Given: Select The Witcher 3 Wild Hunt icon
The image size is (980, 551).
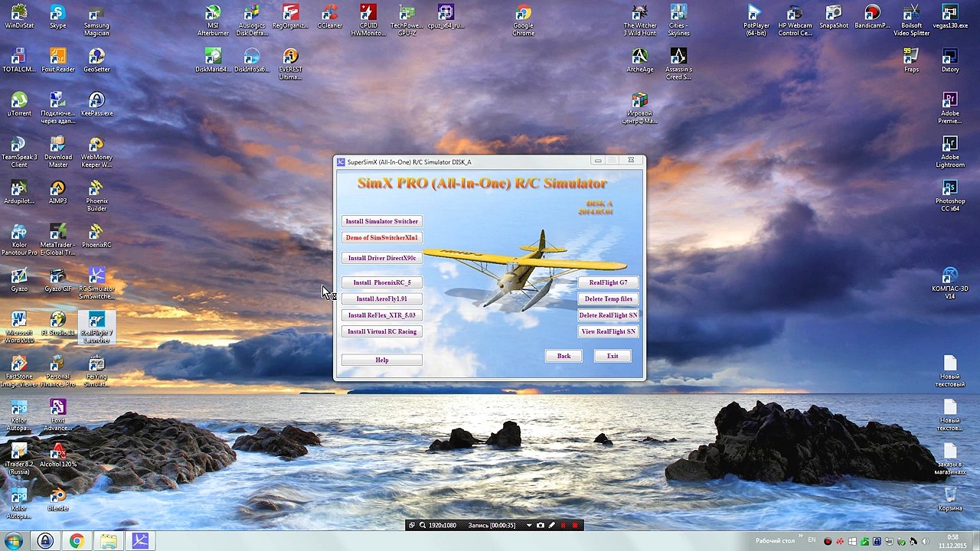Looking at the screenshot, I should pyautogui.click(x=640, y=21).
